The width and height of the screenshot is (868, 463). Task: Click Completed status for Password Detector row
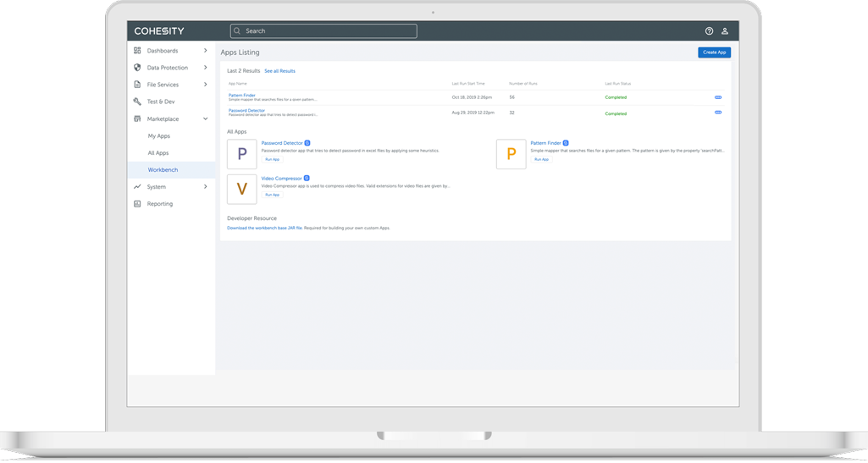click(616, 113)
